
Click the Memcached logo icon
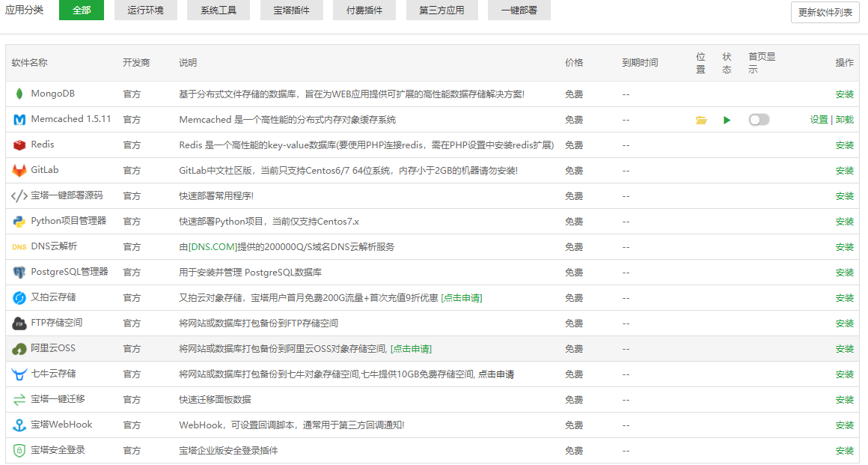(19, 119)
